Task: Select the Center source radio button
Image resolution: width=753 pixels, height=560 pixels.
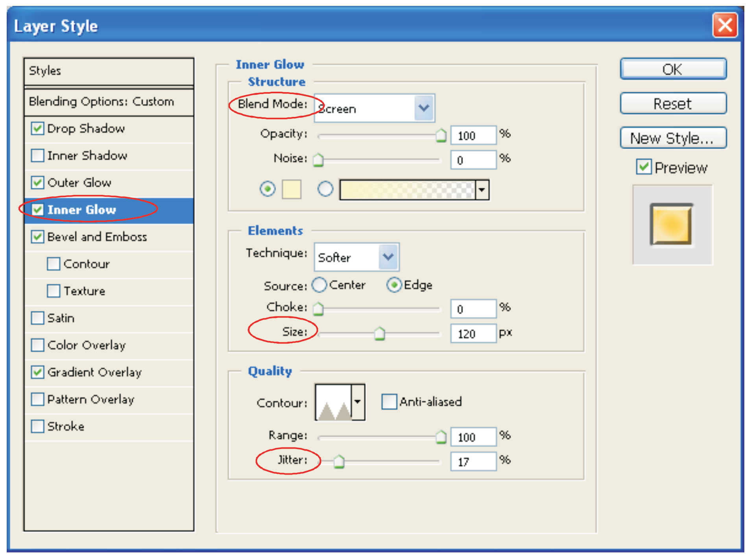Action: tap(319, 285)
